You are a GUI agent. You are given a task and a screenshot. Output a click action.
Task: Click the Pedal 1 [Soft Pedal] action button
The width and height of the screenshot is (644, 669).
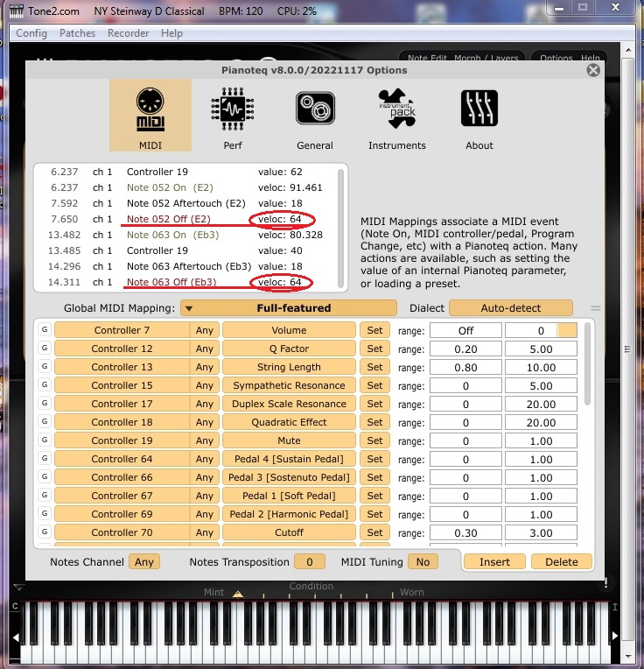pyautogui.click(x=289, y=496)
